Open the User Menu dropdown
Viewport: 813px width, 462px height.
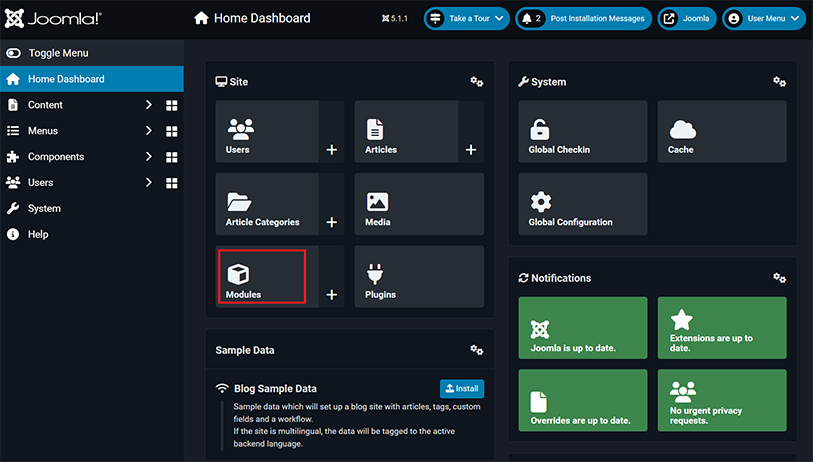764,19
